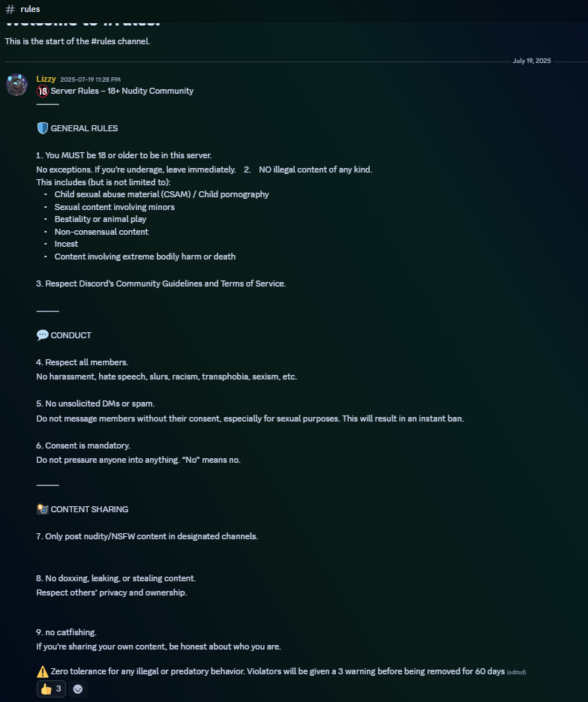
Task: Click the Server Rules 18+ Nudity Community title
Action: (121, 91)
